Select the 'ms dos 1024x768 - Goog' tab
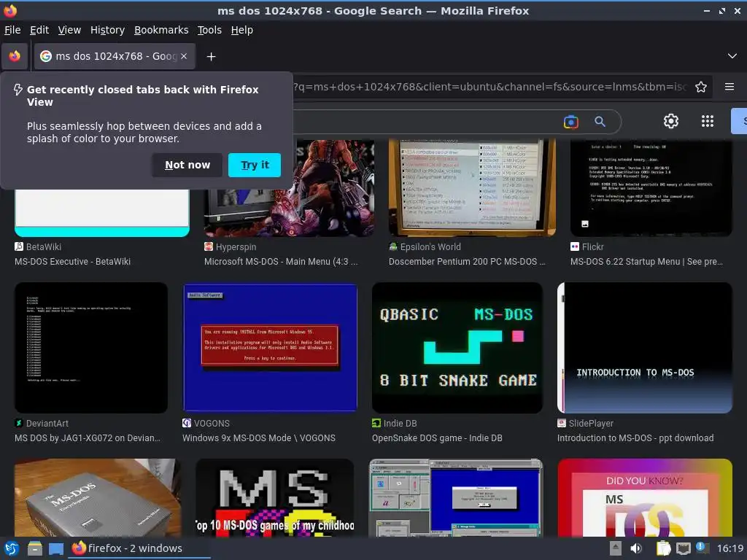 [115, 56]
